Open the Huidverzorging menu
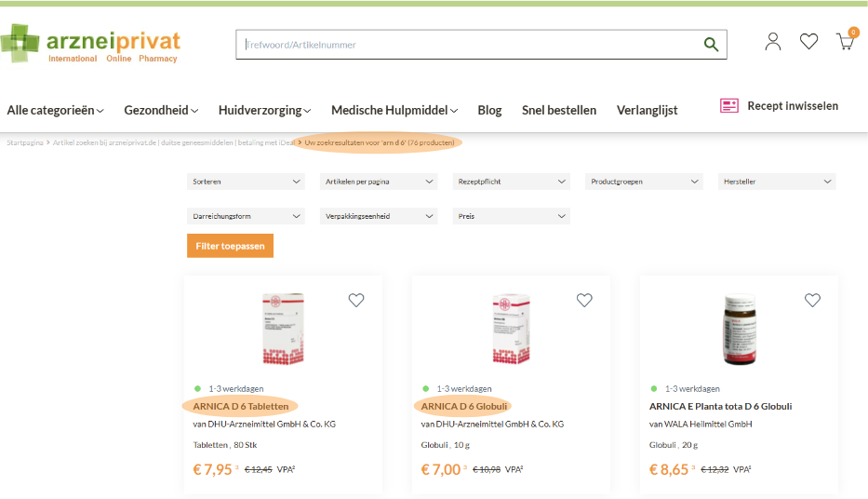Screen dimensions: 868x499 pos(264,110)
